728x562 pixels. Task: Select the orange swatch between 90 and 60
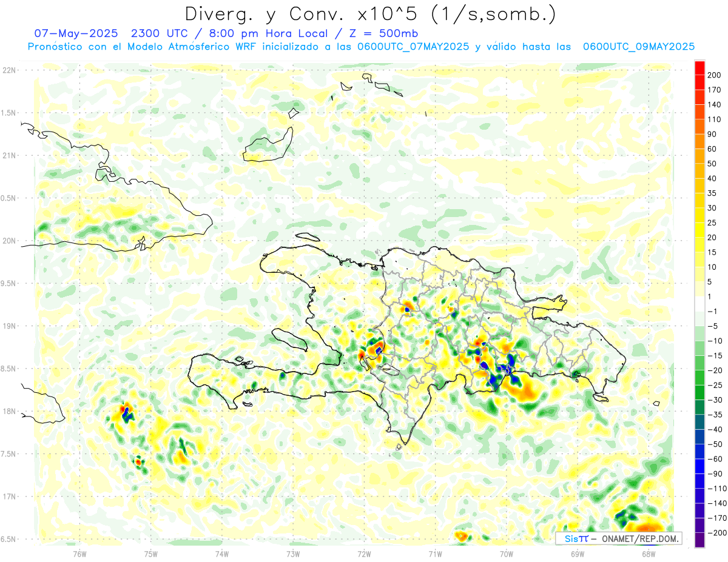click(699, 141)
